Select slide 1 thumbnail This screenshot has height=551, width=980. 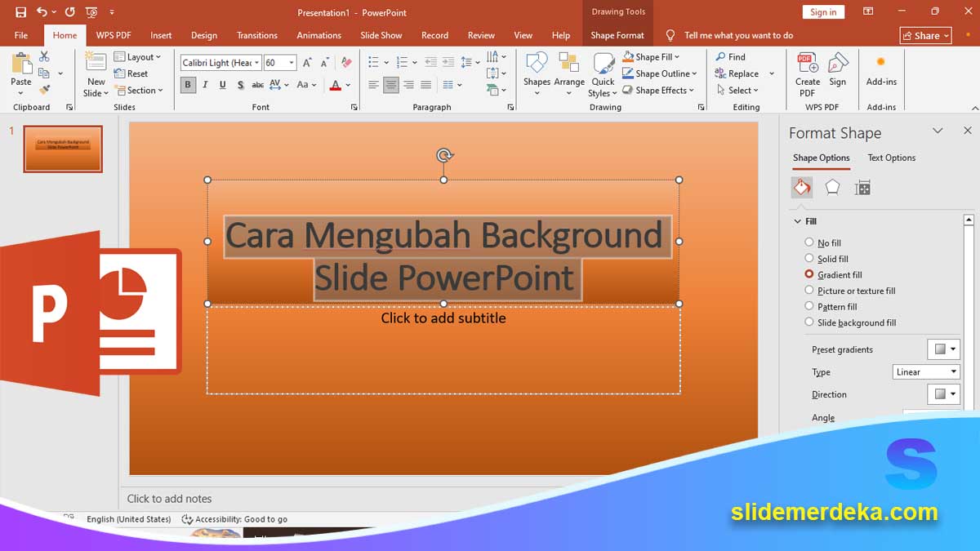63,149
